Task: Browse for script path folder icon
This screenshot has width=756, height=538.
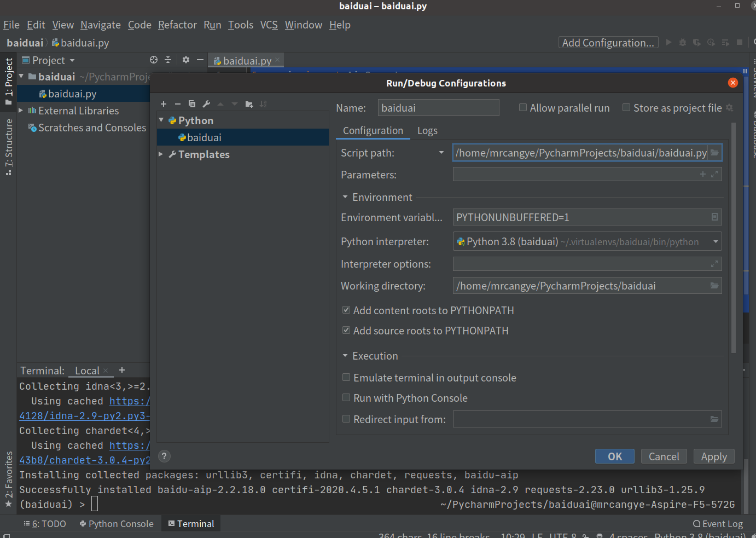Action: click(714, 153)
